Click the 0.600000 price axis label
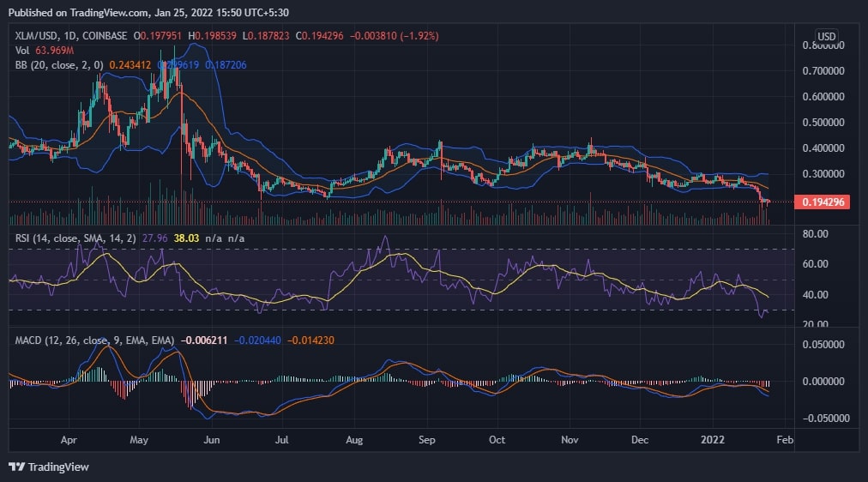868x482 pixels. [x=823, y=97]
